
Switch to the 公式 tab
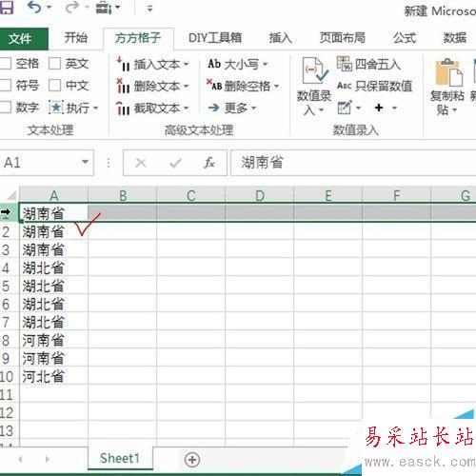[405, 38]
